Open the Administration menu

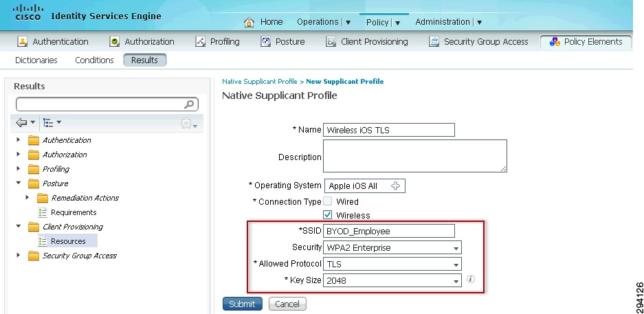pyautogui.click(x=449, y=22)
